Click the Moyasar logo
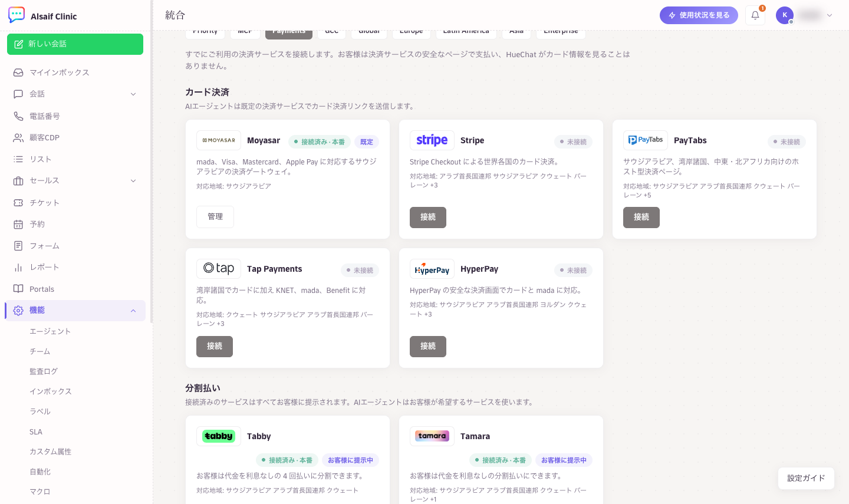Viewport: 849px width, 504px height. [219, 140]
